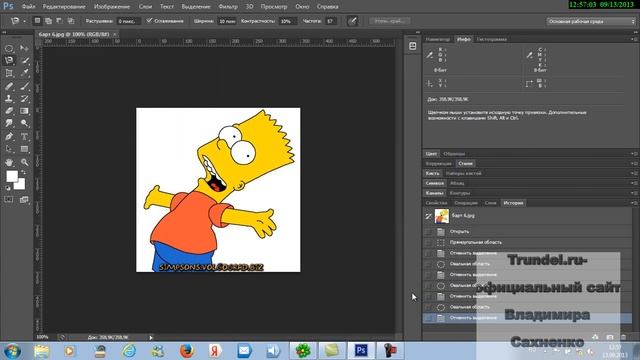Select the Gradient tool
This screenshot has height=360, width=640.
click(24, 111)
